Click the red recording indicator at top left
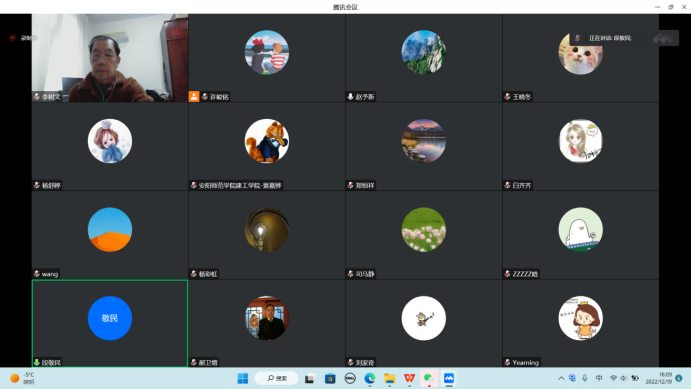 point(12,38)
